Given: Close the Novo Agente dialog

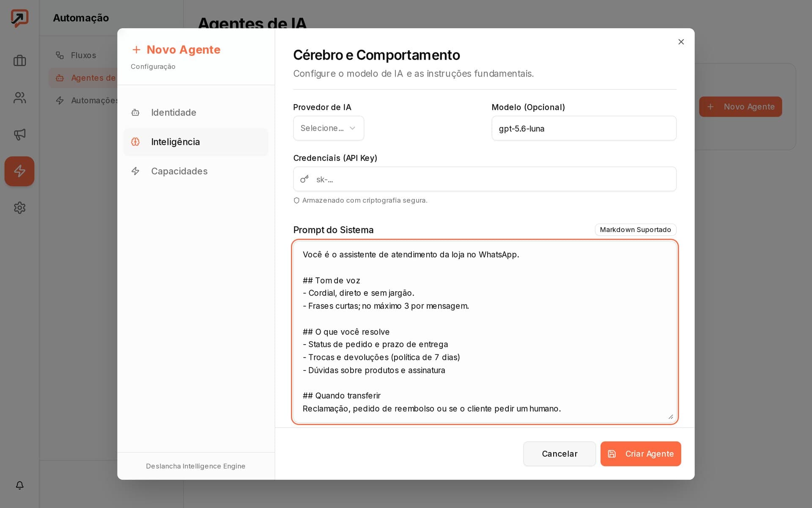Looking at the screenshot, I should (x=681, y=41).
